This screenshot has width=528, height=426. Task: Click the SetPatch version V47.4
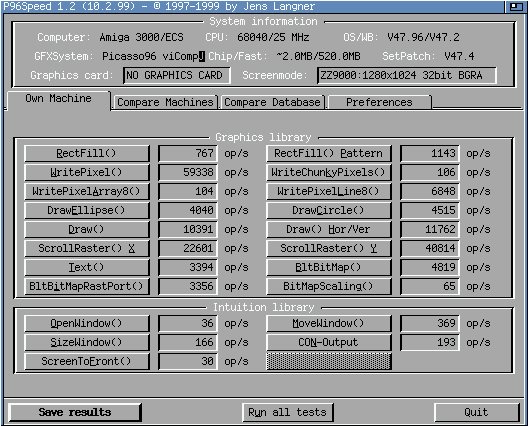[459, 56]
